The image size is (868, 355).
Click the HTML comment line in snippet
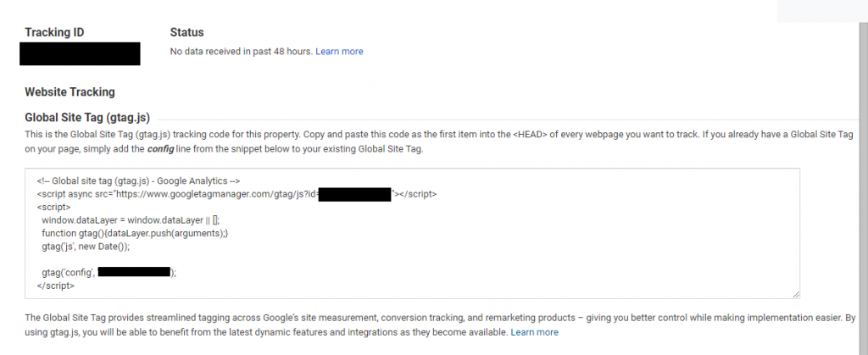pyautogui.click(x=138, y=180)
